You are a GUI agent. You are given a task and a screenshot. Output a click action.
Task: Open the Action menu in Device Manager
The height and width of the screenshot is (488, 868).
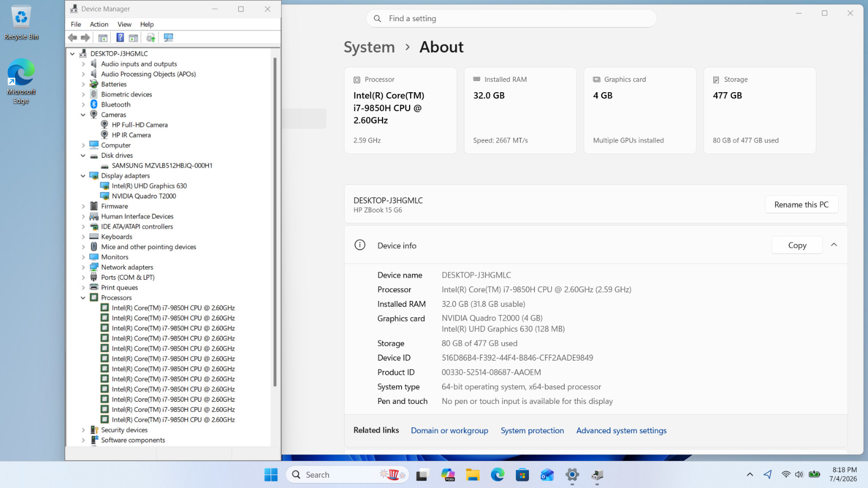(99, 24)
